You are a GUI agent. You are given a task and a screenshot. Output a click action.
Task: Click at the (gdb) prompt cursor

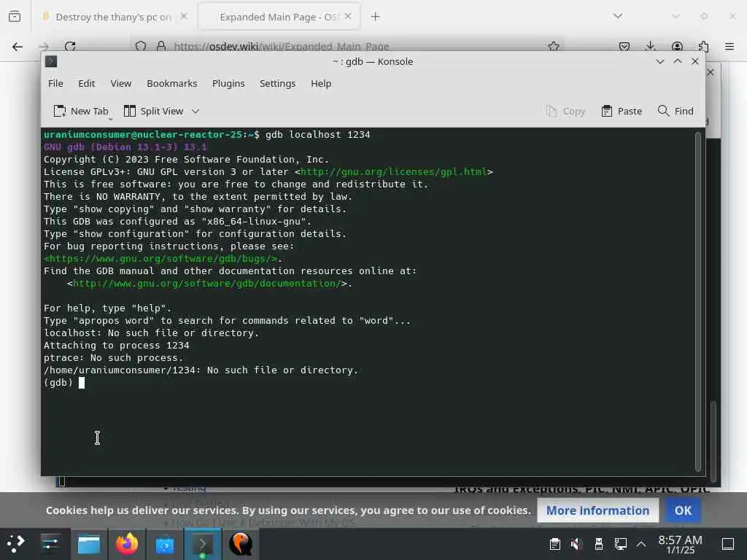(x=82, y=382)
